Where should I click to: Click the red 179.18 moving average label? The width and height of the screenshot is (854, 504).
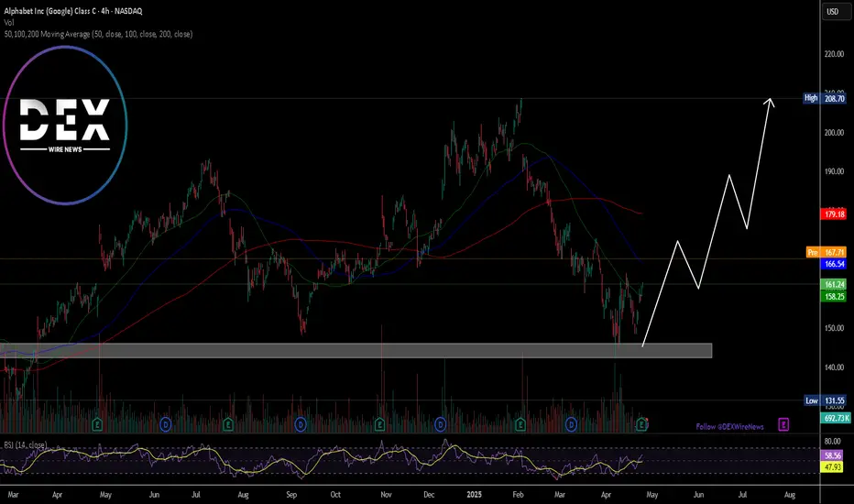pos(835,214)
